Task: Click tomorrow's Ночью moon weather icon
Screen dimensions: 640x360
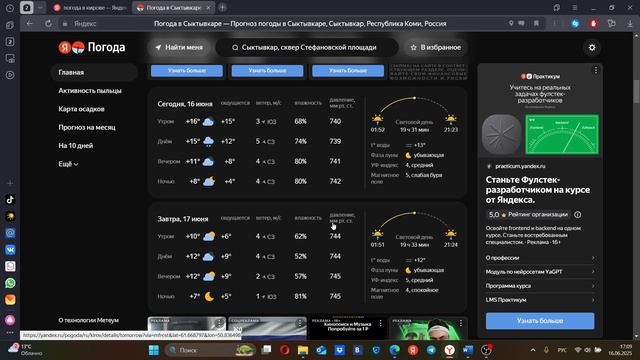Action: 209,296
